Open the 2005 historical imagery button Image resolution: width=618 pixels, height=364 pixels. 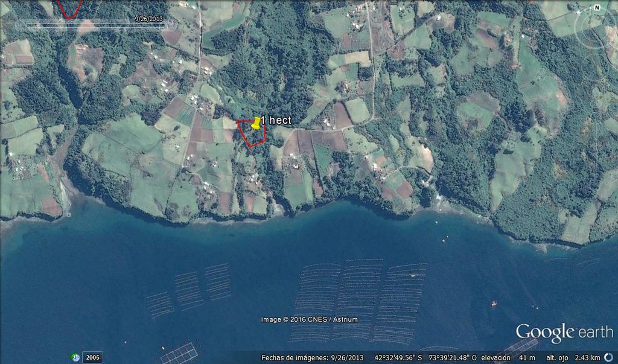pos(92,357)
